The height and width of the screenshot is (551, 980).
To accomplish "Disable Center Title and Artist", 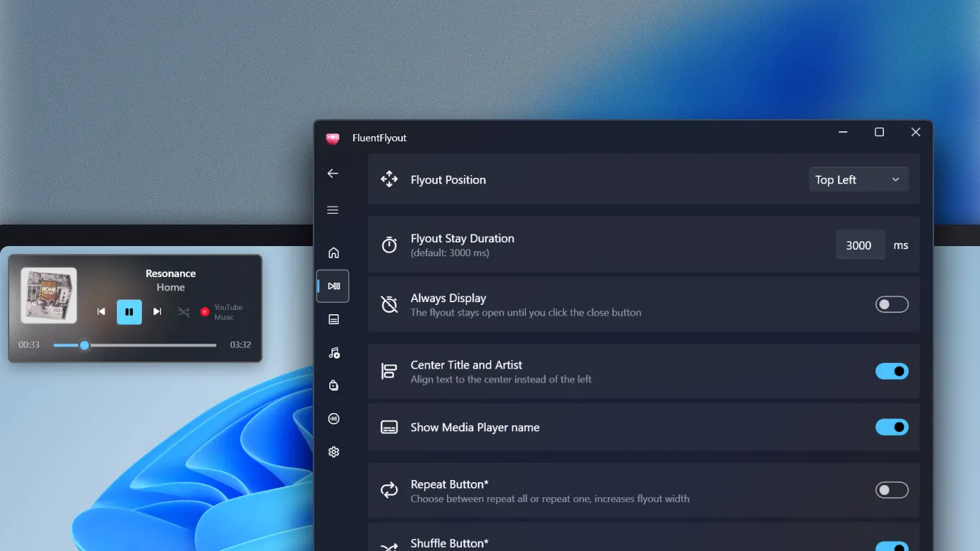I will (891, 371).
